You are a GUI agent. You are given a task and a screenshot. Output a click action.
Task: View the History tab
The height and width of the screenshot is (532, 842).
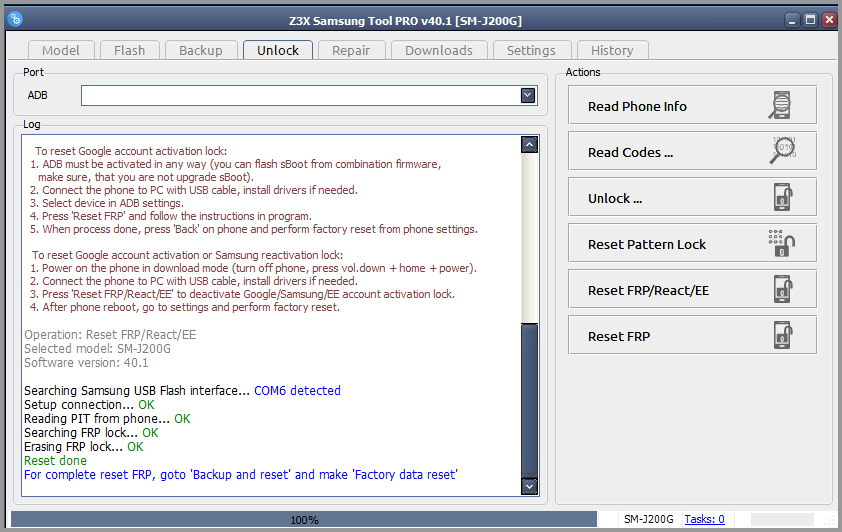[x=612, y=50]
